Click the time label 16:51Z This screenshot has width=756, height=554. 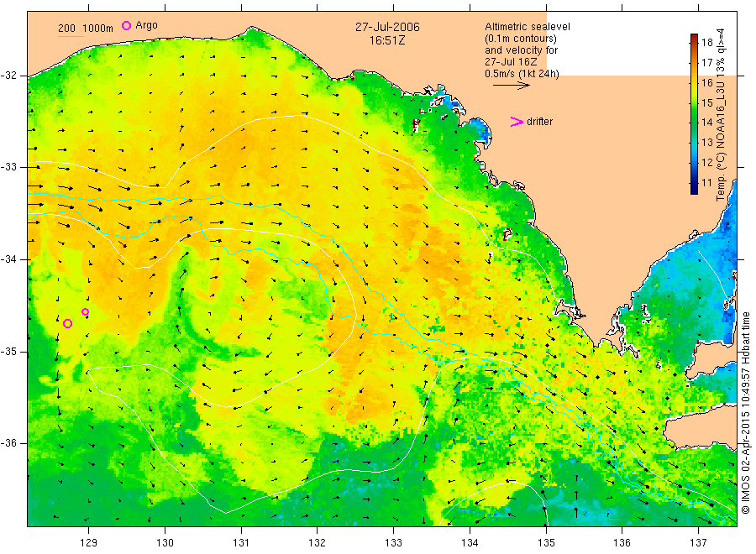click(387, 40)
